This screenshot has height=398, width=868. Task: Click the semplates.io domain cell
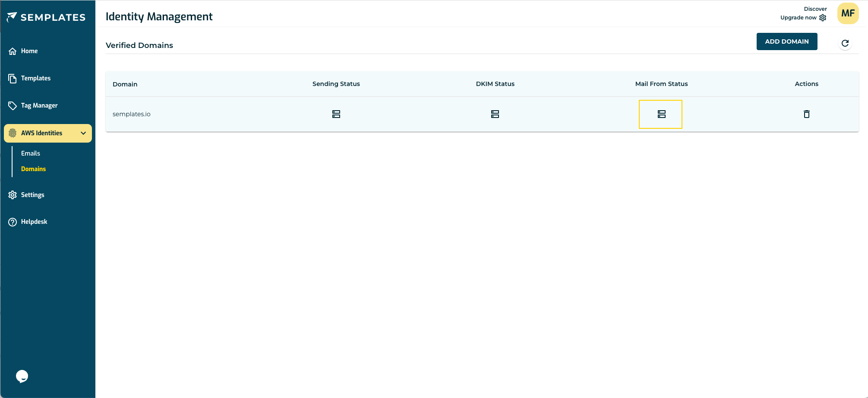132,114
